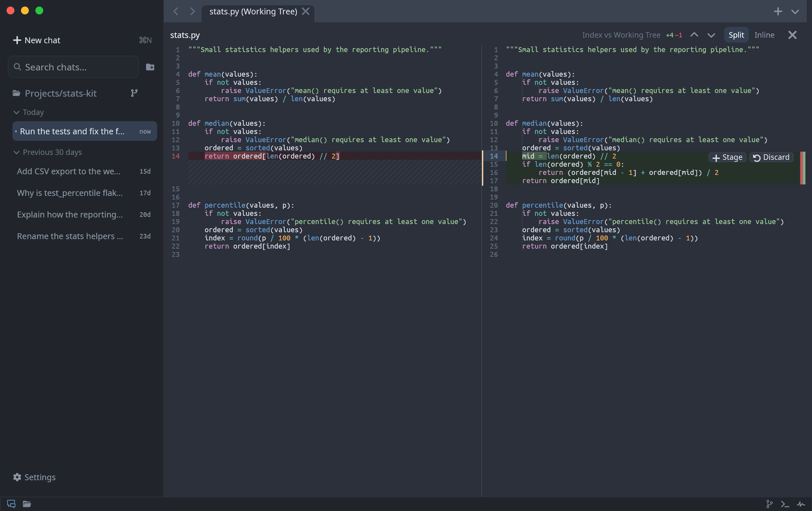This screenshot has height=511, width=812.
Task: Open the 'Explain how the reporting' chat
Action: [x=85, y=215]
